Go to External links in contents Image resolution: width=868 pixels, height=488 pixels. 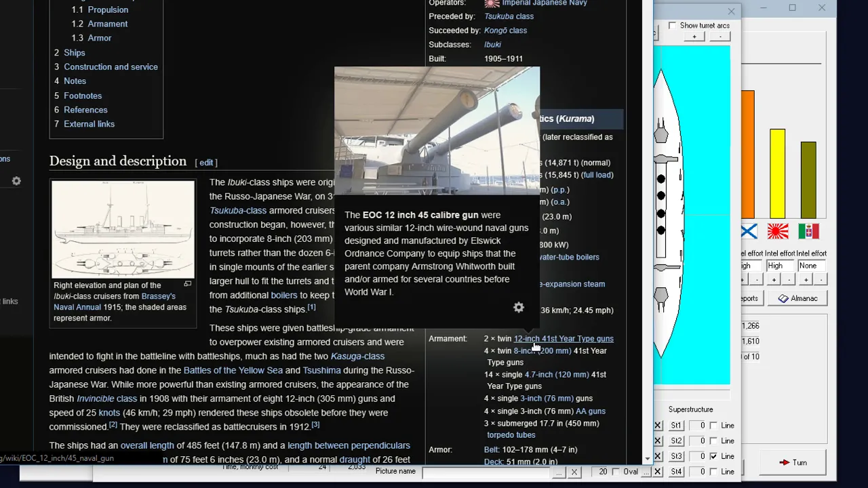pyautogui.click(x=89, y=124)
